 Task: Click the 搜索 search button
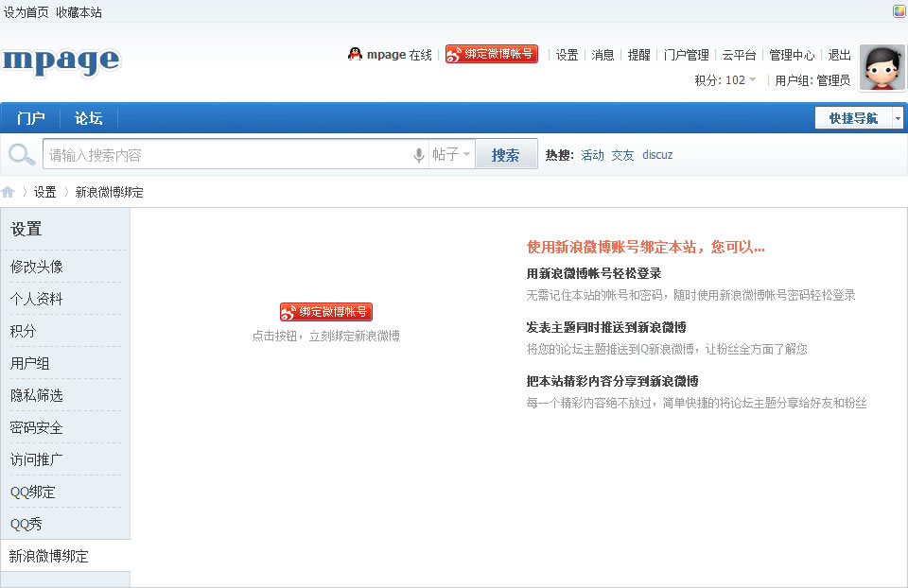(x=506, y=154)
